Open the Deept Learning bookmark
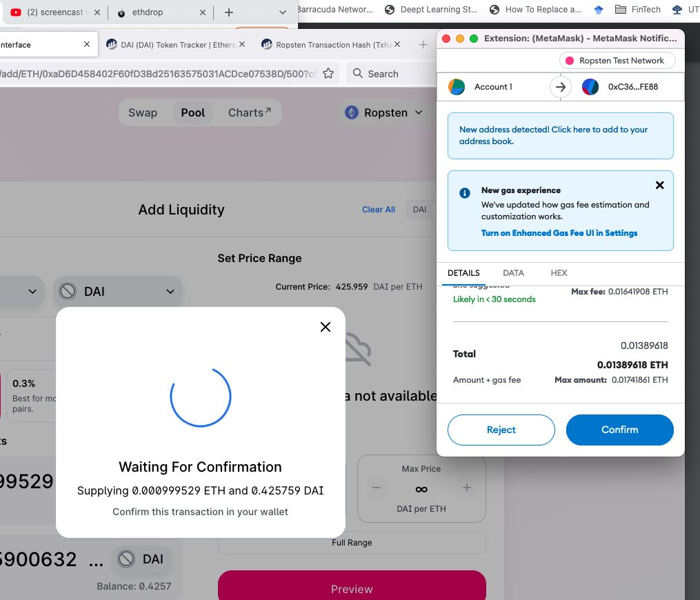Image resolution: width=700 pixels, height=600 pixels. [432, 10]
